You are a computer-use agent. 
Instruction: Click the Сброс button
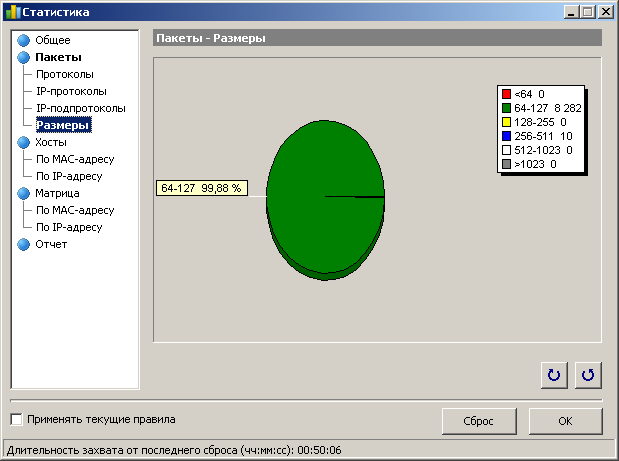pyautogui.click(x=479, y=421)
